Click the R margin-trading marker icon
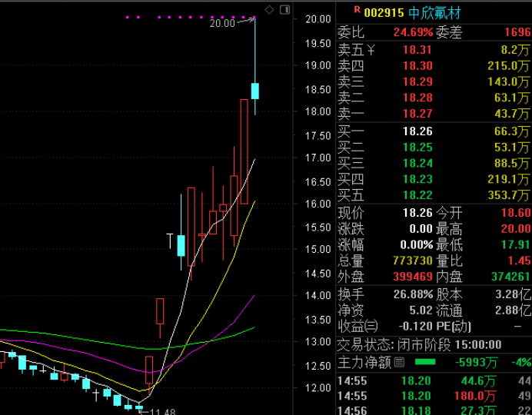 (x=357, y=9)
